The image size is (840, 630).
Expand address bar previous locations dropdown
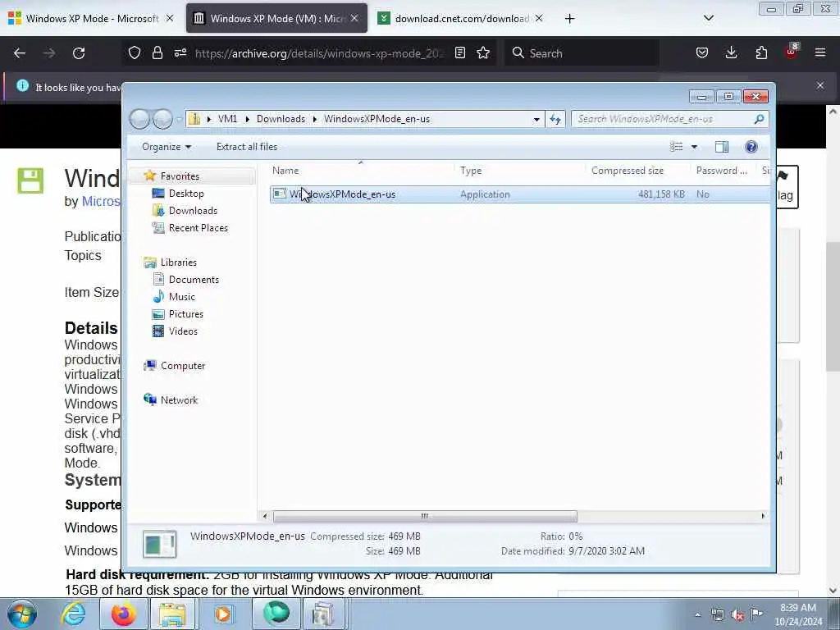pos(536,119)
